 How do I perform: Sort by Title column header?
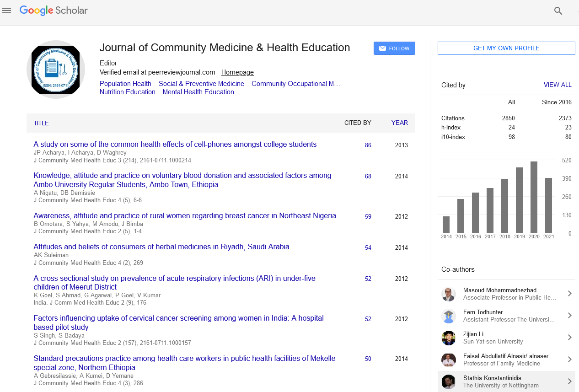click(41, 123)
